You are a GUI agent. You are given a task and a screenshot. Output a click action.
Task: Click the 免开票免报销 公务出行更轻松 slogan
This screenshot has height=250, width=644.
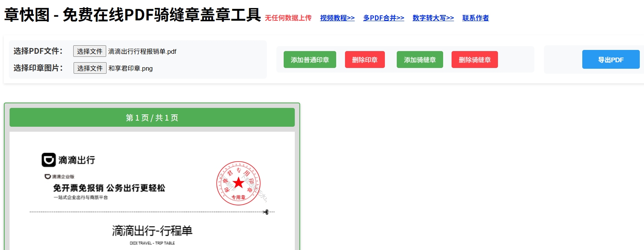(x=109, y=188)
